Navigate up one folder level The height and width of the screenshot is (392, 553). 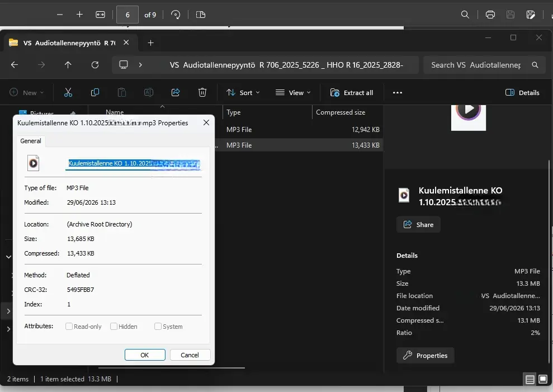(x=68, y=64)
